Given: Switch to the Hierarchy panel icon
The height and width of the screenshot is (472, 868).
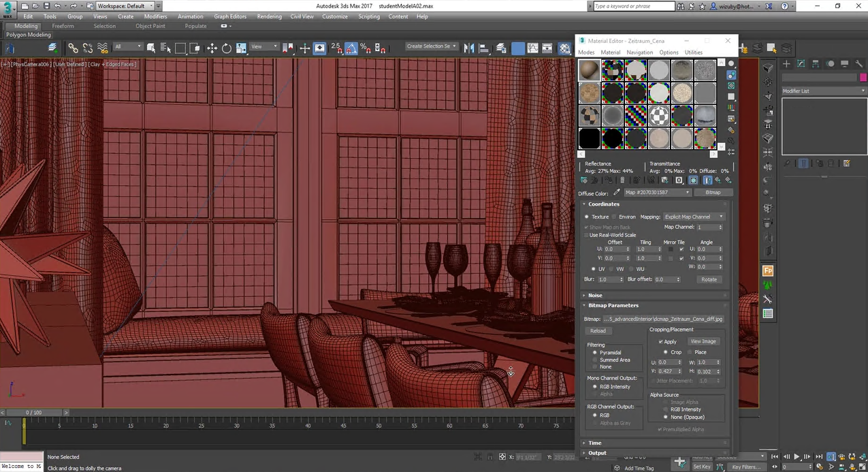Looking at the screenshot, I should [x=816, y=64].
